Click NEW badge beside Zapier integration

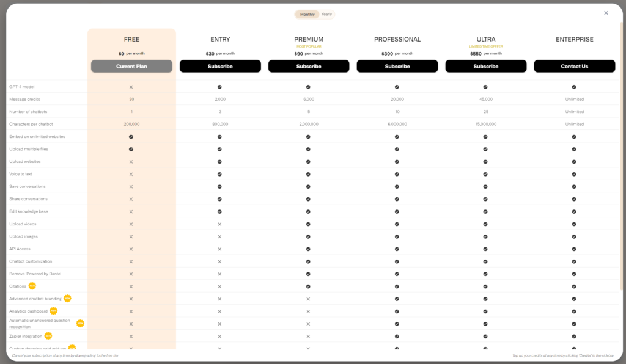point(48,336)
